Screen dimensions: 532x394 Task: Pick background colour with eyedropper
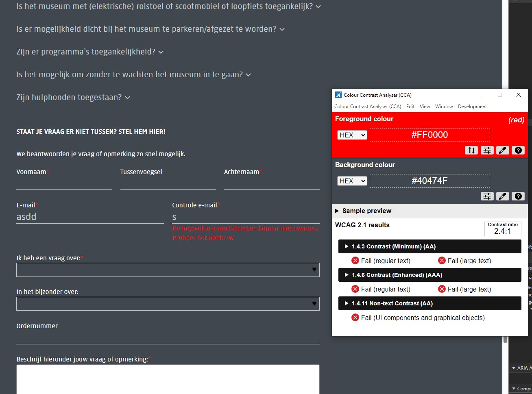tap(502, 196)
